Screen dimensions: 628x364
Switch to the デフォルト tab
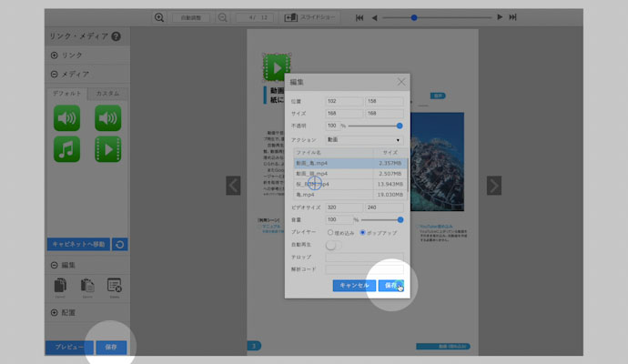66,94
